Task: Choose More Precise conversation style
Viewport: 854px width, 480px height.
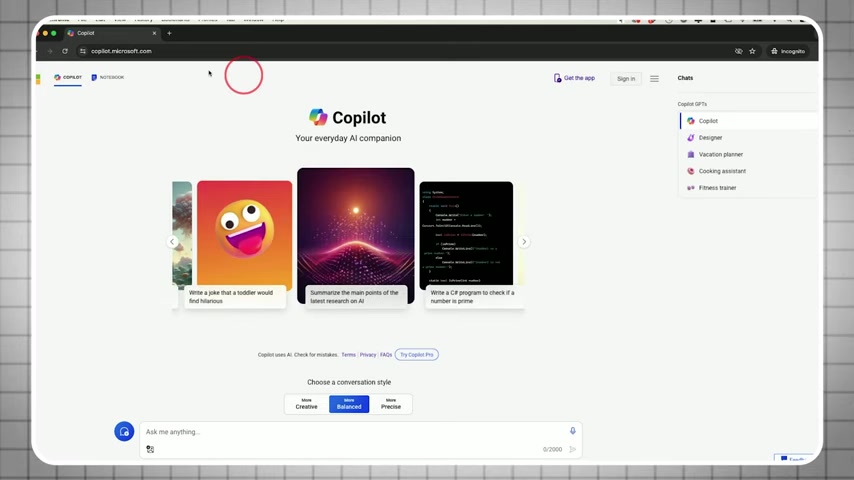Action: 391,404
